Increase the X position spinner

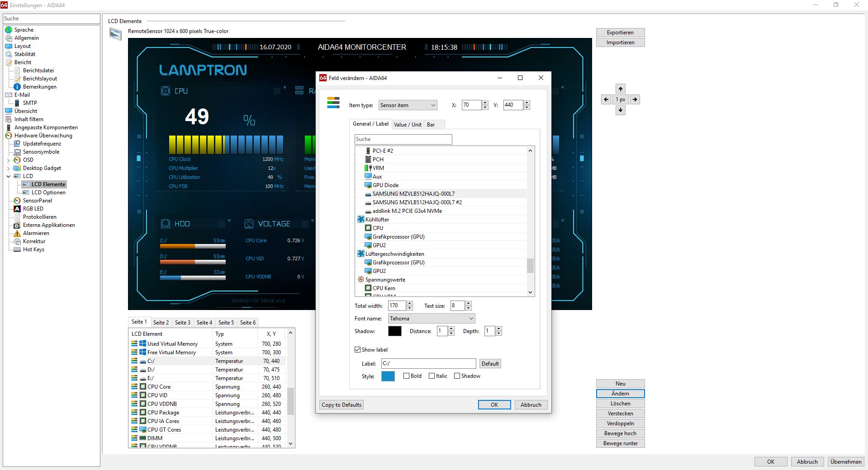click(485, 103)
